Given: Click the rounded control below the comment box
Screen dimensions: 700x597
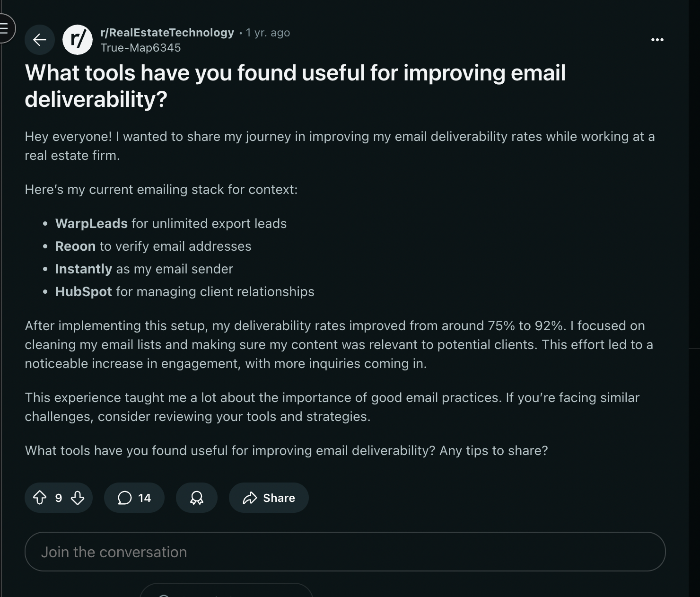Looking at the screenshot, I should 227,593.
